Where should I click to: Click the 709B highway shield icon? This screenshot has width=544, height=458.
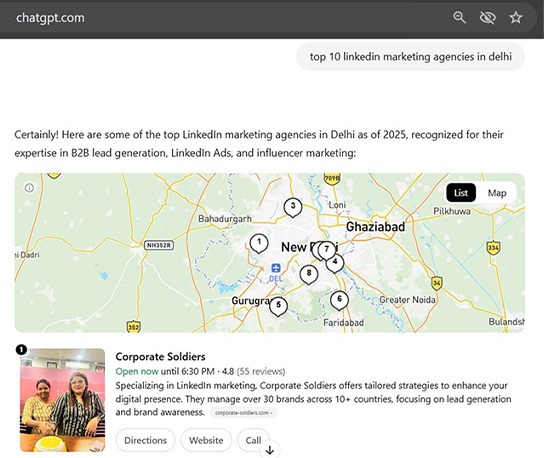coord(332,178)
